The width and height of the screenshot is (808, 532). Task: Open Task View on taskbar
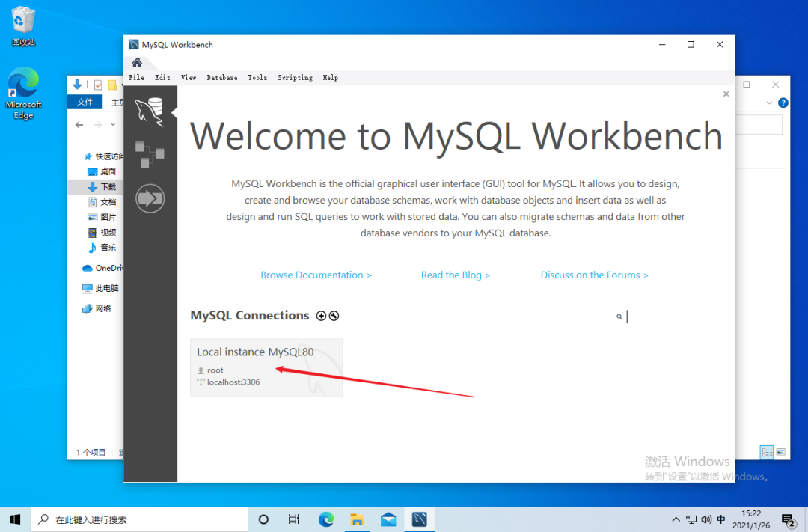[x=294, y=519]
